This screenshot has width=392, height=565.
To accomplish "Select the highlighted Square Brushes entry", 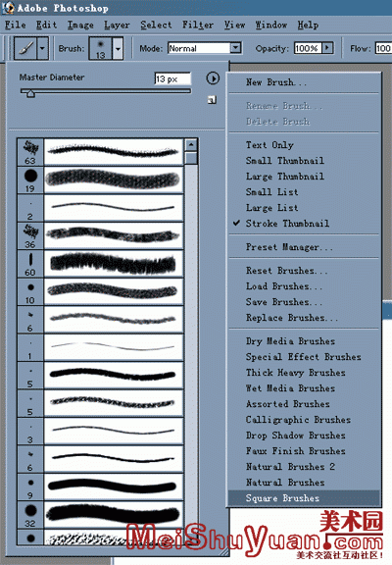I will 305,498.
